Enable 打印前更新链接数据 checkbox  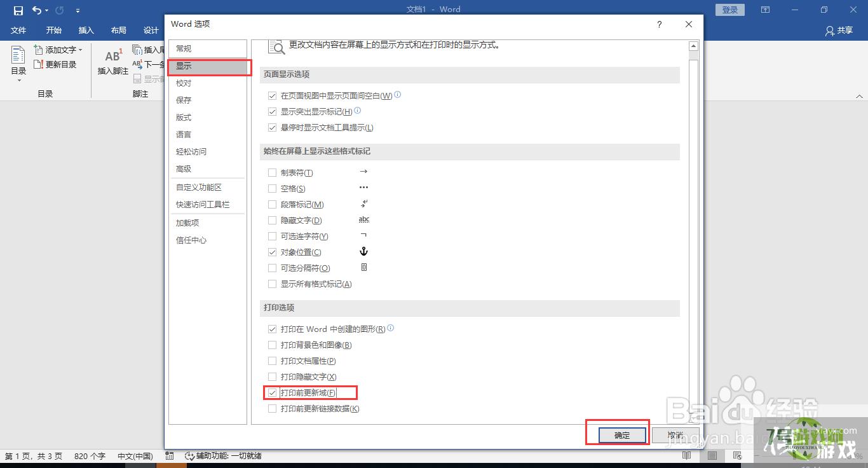273,409
